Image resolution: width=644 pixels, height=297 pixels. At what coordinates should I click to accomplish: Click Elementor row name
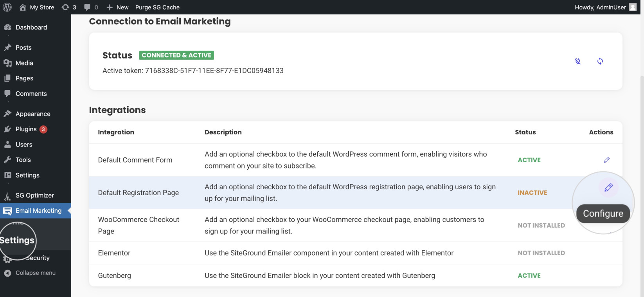[114, 253]
